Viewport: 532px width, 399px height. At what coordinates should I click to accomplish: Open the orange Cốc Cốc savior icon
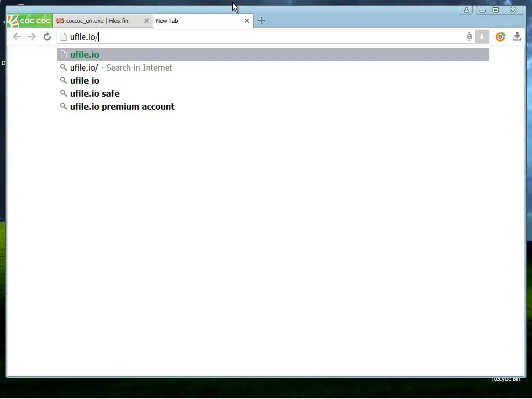[x=500, y=37]
